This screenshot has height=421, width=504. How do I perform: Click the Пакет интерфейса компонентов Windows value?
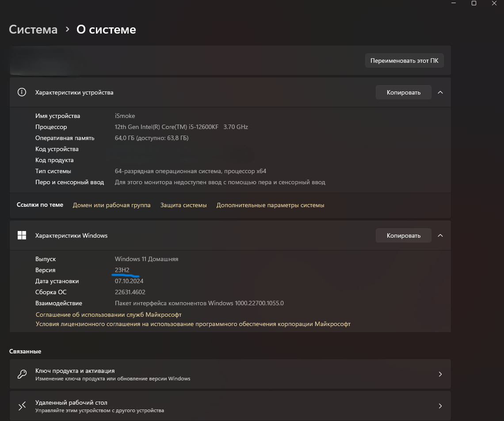[x=199, y=303]
